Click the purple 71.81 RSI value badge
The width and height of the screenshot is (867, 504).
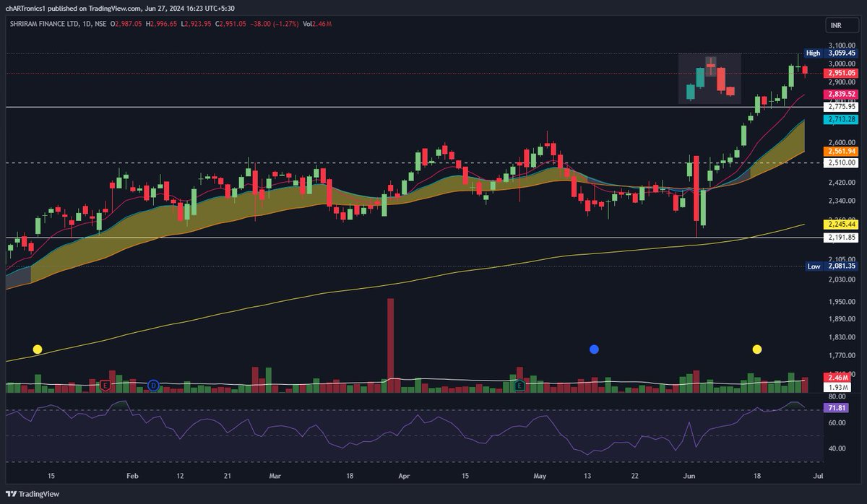836,408
